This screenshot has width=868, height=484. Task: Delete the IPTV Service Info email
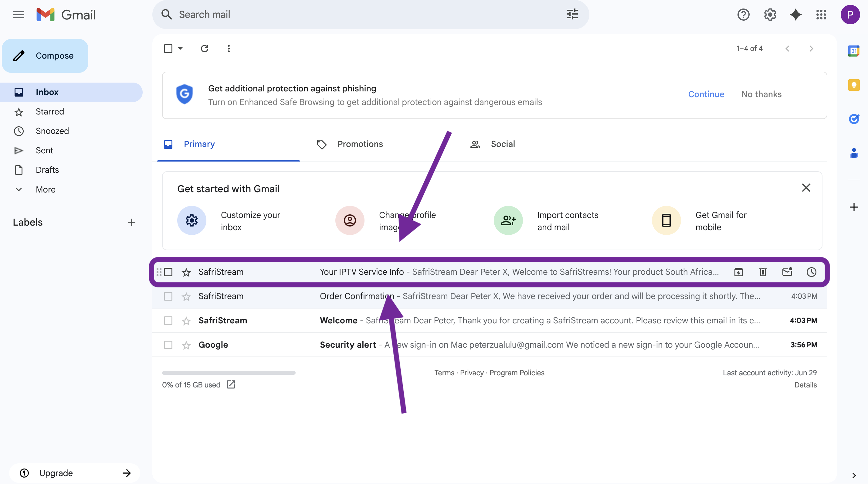[763, 272]
